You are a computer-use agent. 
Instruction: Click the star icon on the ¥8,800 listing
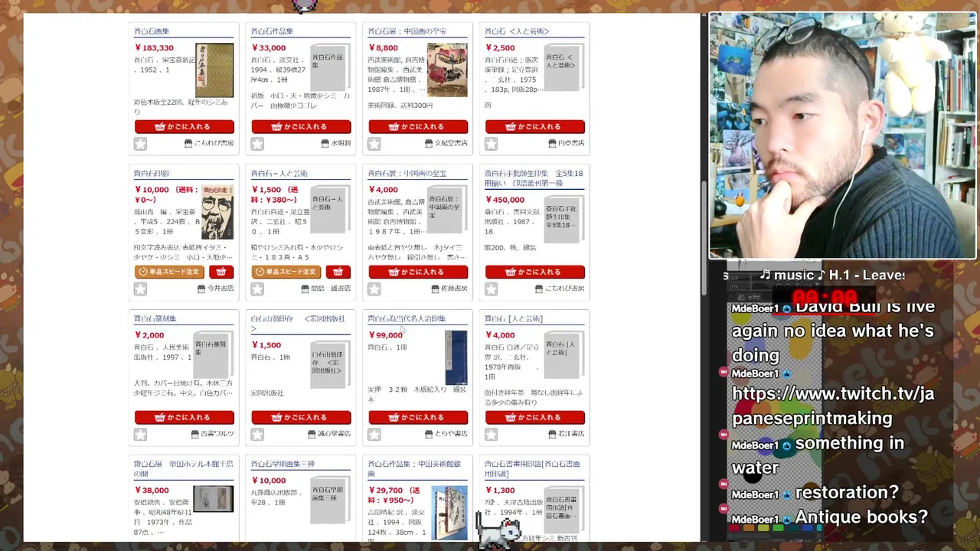pos(374,144)
